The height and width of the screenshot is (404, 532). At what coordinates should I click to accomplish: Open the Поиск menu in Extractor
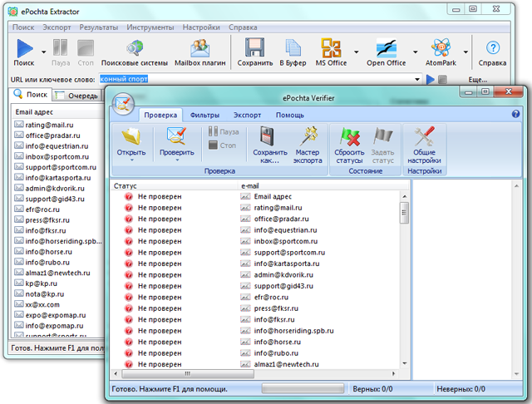click(23, 27)
